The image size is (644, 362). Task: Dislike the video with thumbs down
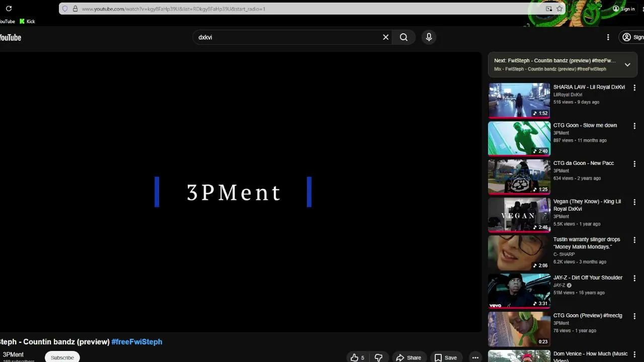pos(378,357)
